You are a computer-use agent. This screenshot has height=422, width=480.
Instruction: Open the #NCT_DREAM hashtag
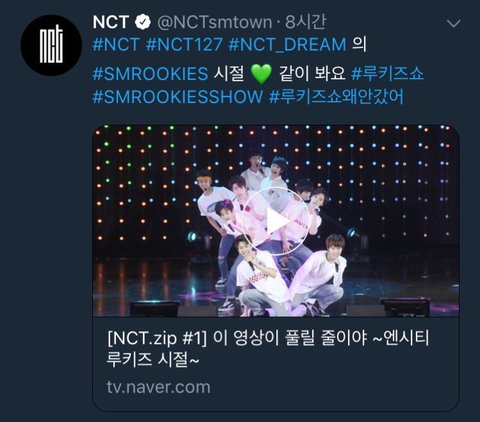pos(287,45)
